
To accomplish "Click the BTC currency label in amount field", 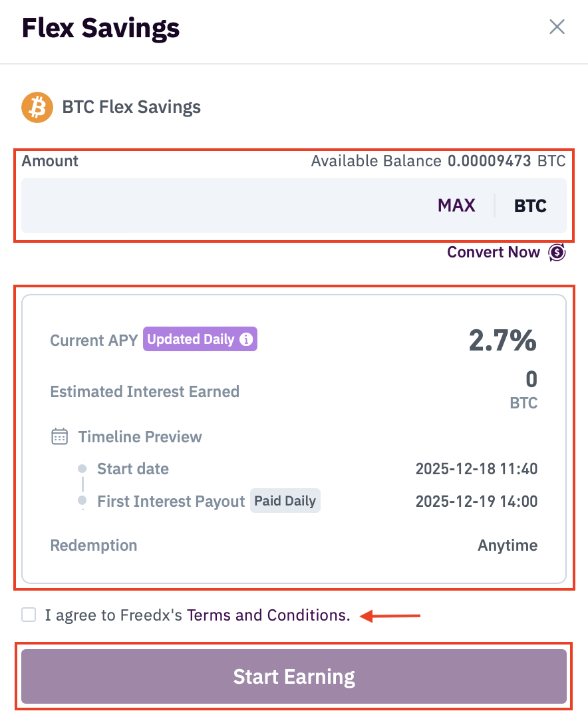I will tap(530, 206).
